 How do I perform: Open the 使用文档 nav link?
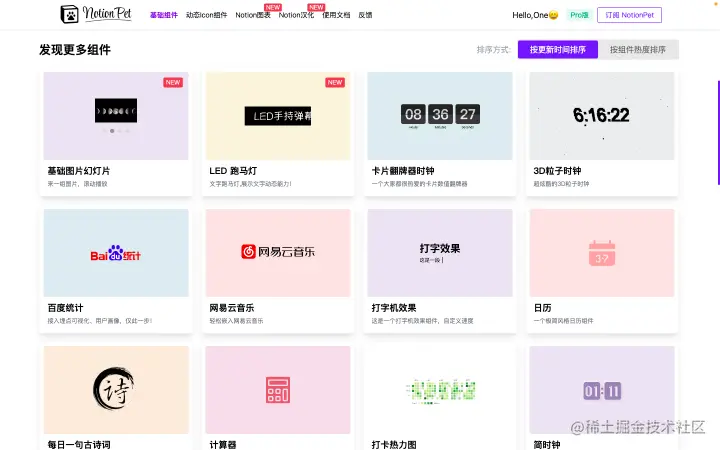336,15
